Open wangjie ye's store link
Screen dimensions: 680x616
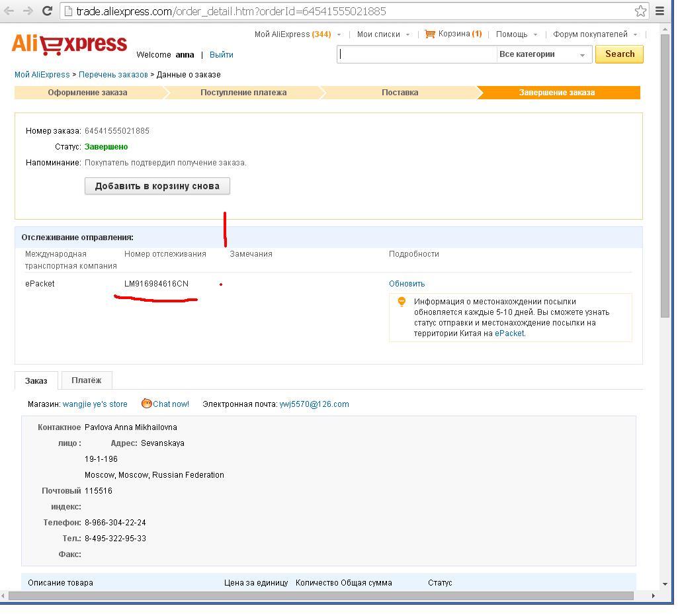pos(95,404)
